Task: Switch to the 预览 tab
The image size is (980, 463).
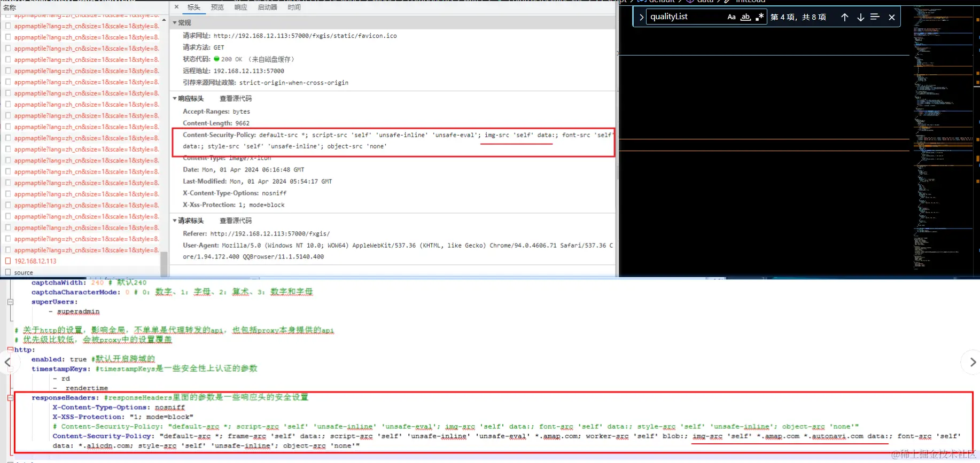Action: click(217, 7)
